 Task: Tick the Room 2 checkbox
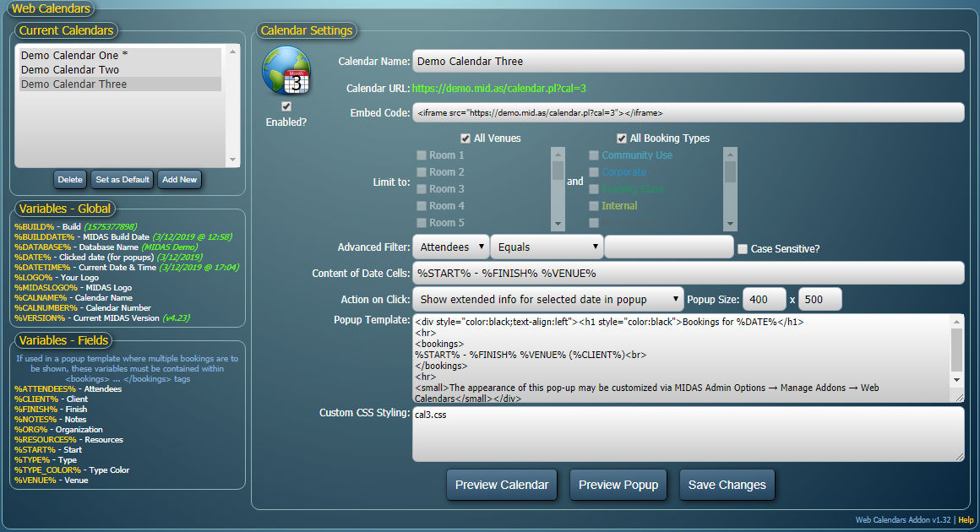pos(422,172)
